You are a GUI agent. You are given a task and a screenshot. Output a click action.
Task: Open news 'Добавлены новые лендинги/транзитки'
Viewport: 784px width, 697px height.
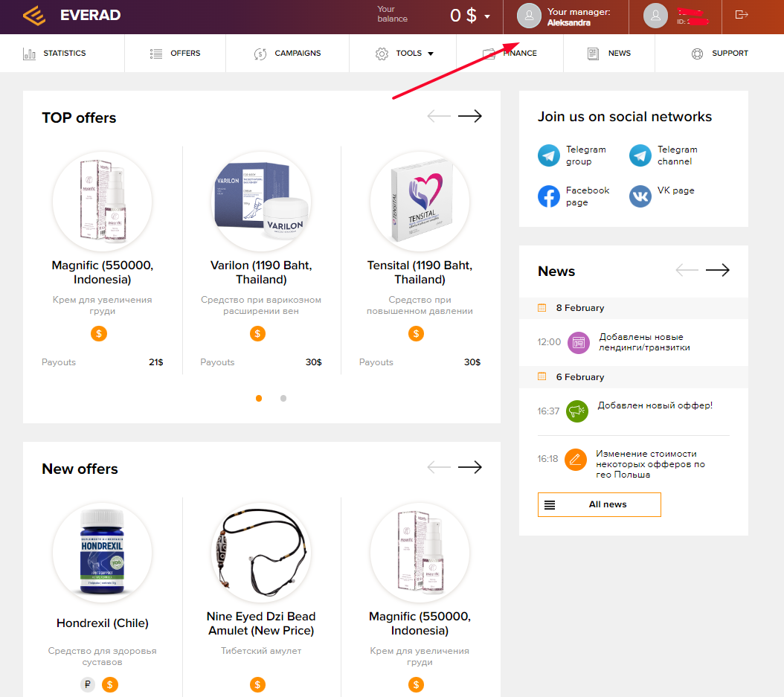click(644, 342)
